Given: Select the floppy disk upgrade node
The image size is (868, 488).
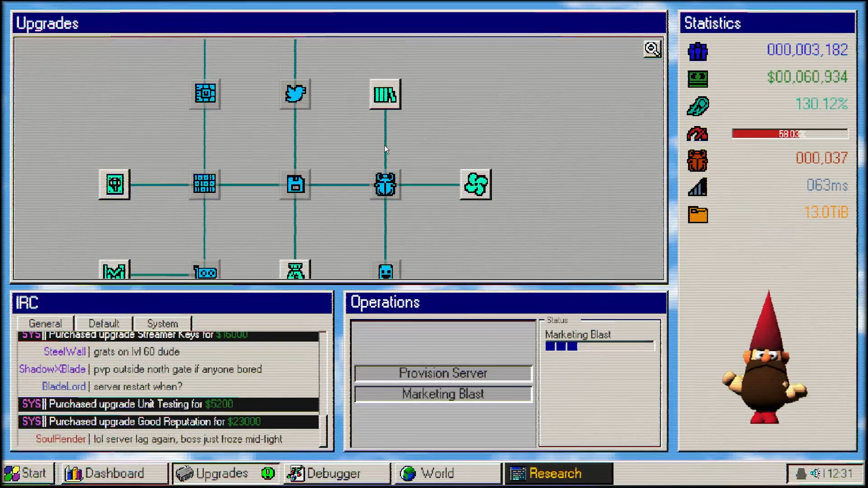Looking at the screenshot, I should click(295, 184).
